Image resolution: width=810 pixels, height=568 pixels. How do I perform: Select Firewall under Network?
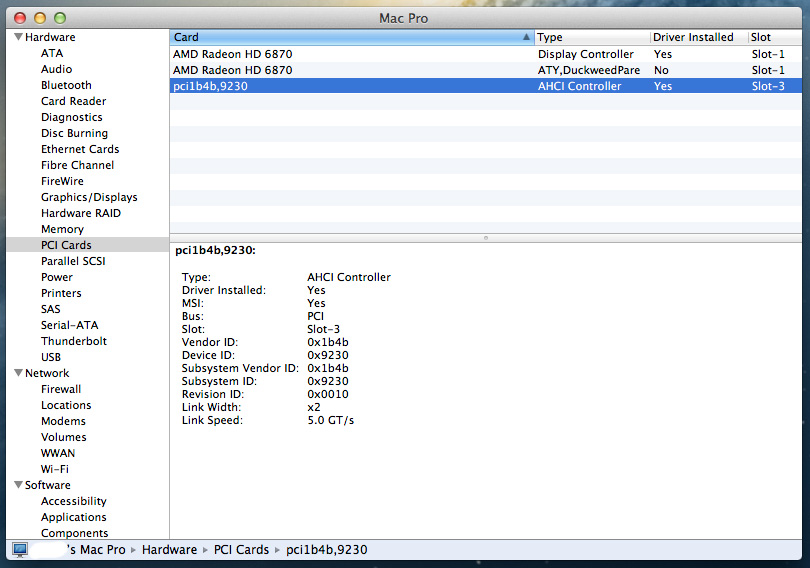[61, 389]
